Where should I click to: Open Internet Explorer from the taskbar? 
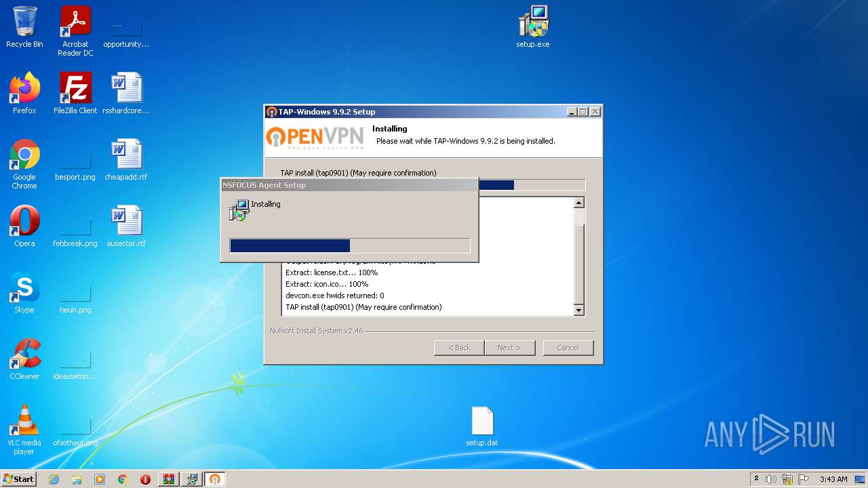pyautogui.click(x=54, y=479)
